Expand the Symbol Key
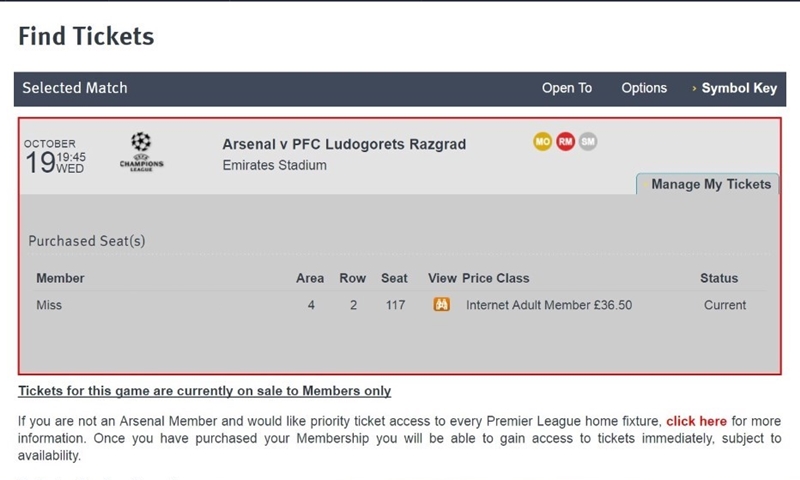800x480 pixels. (739, 88)
